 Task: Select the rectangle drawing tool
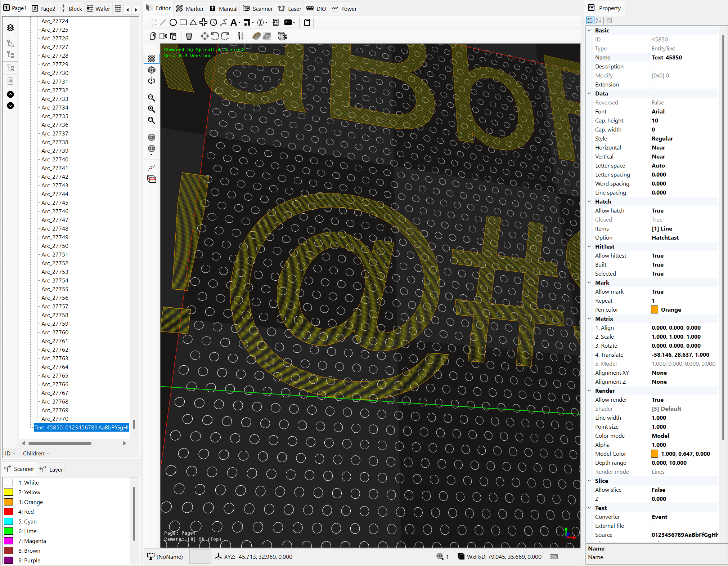point(183,23)
